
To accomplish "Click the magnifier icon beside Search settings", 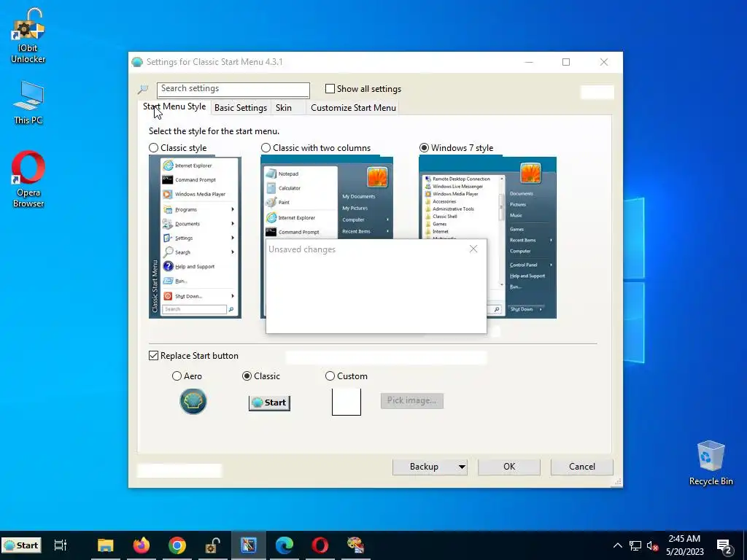I will coord(142,89).
